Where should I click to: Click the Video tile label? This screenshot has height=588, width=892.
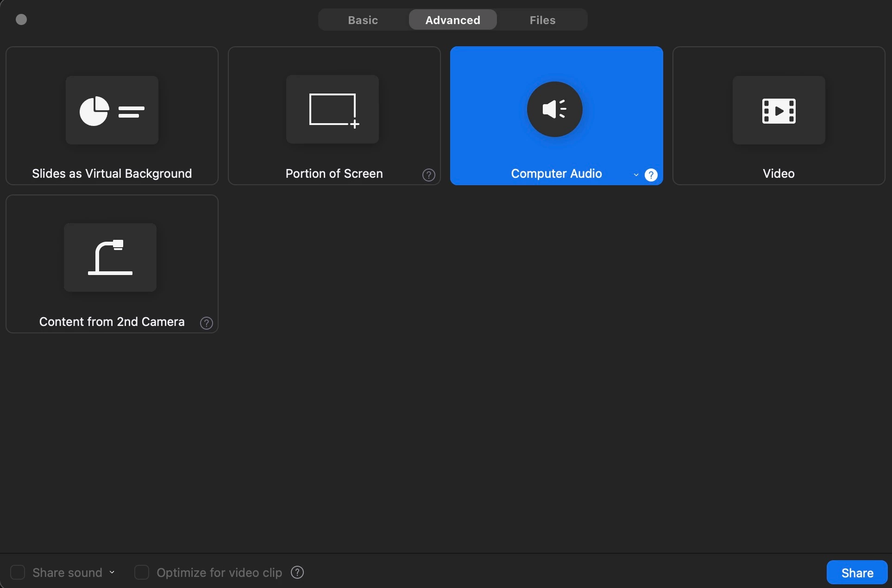(x=779, y=174)
